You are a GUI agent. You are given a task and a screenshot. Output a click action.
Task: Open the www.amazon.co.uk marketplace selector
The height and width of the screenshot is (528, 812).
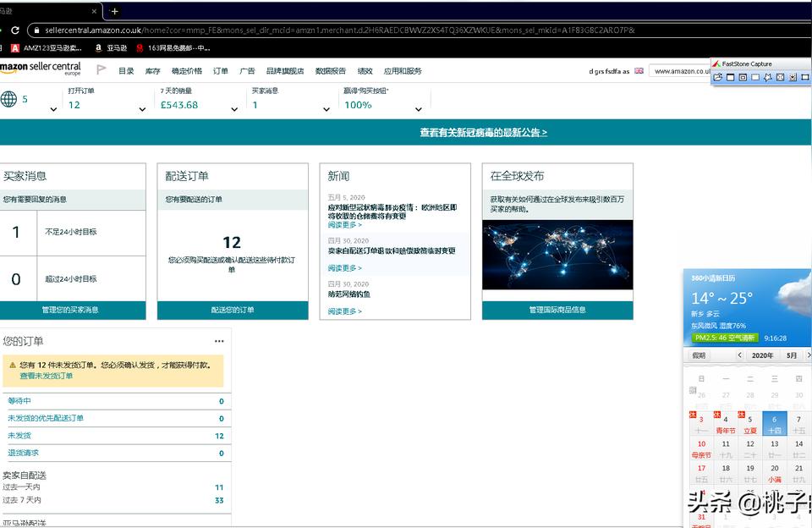(680, 71)
